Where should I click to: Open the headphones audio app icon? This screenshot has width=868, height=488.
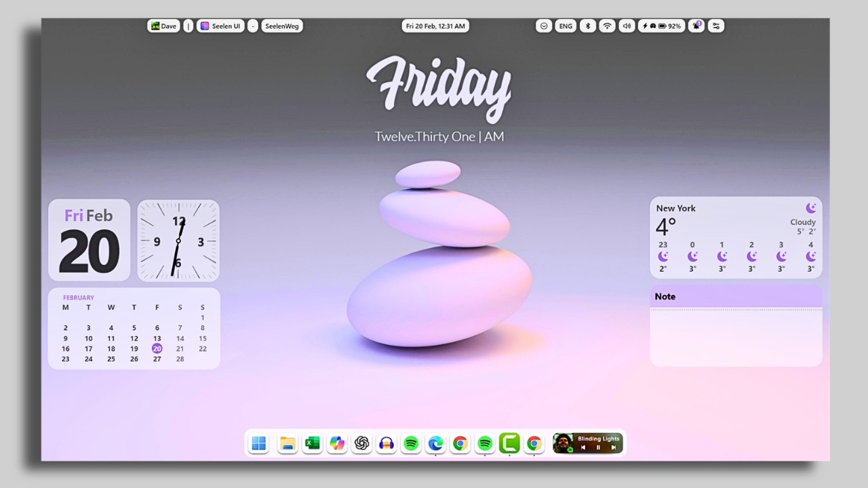386,443
